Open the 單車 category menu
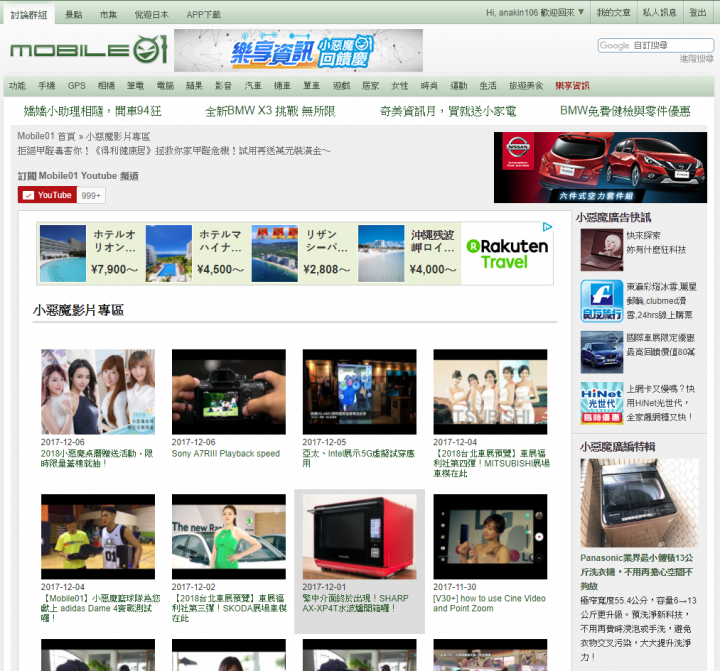 [311, 85]
